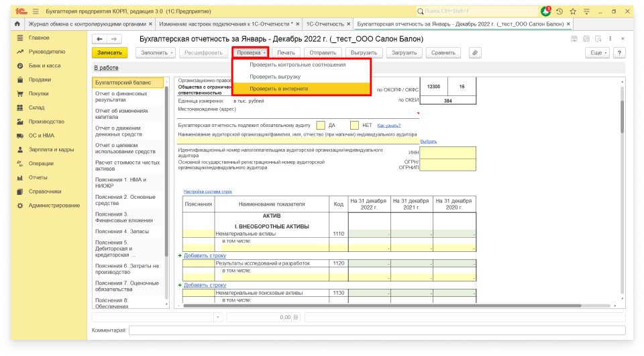Click Добавить строку under Результаты исследований
The width and height of the screenshot is (644, 356).
205,285
